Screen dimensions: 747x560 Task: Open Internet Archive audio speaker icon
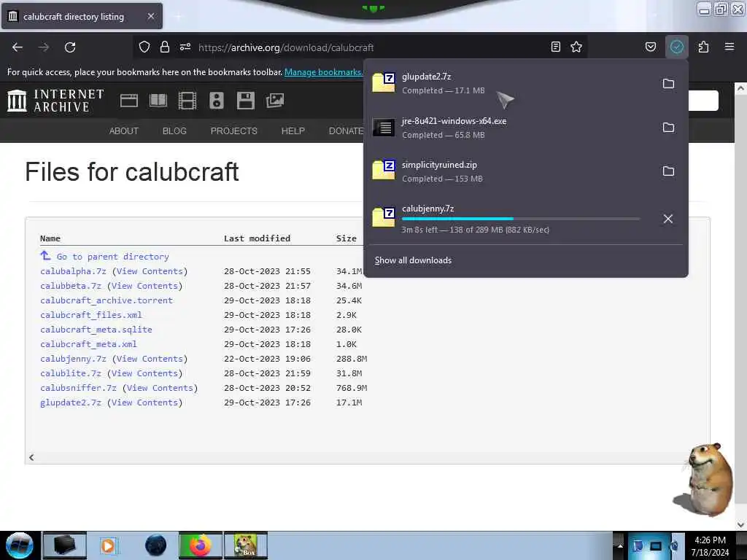(x=216, y=101)
